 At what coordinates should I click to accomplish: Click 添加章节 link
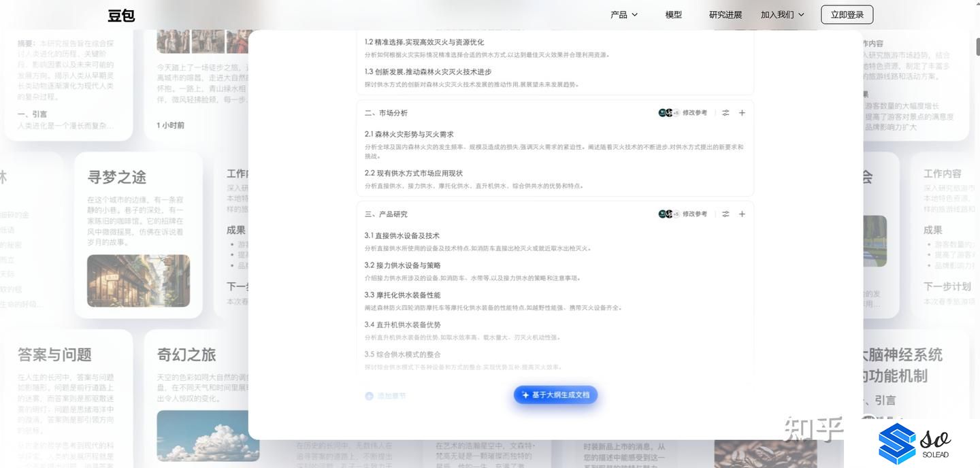point(392,396)
